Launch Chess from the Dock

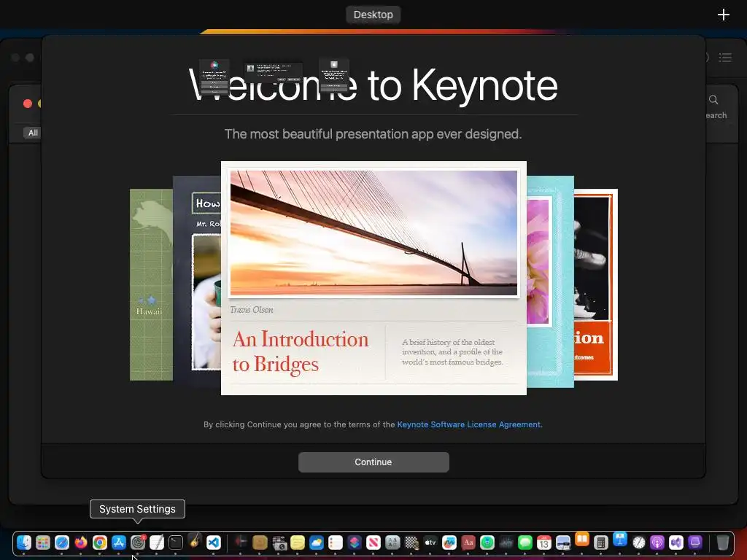[411, 542]
